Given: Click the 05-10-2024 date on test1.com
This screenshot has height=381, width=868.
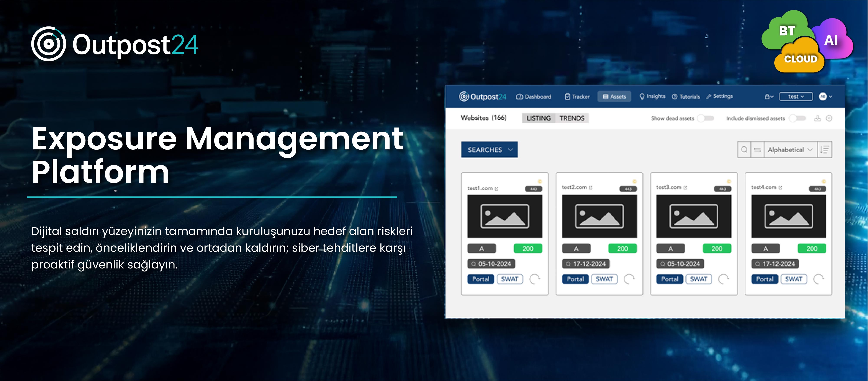Looking at the screenshot, I should click(491, 264).
